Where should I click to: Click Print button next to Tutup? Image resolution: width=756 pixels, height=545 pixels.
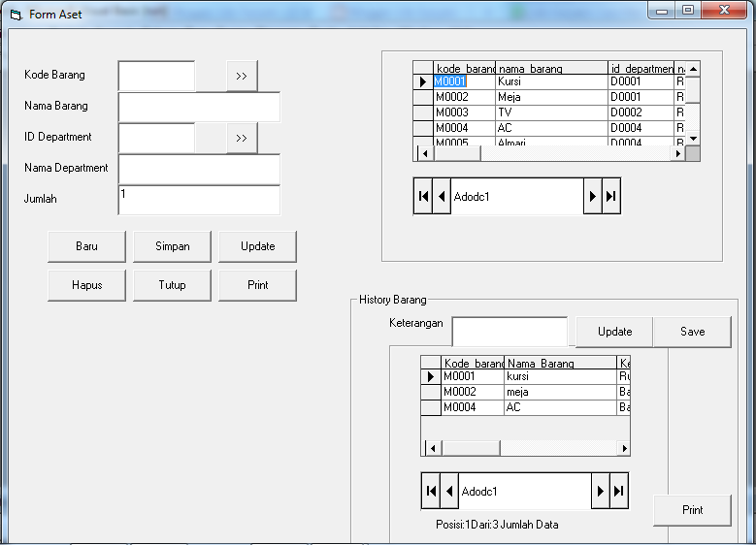coord(257,285)
